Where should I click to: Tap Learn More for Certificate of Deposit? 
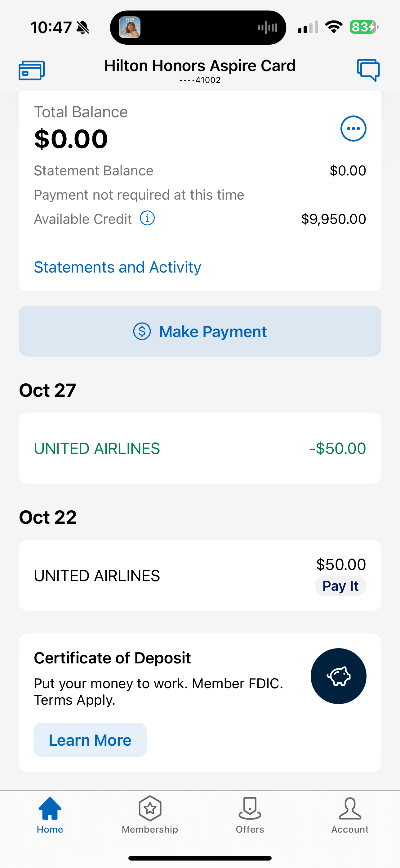tap(90, 740)
